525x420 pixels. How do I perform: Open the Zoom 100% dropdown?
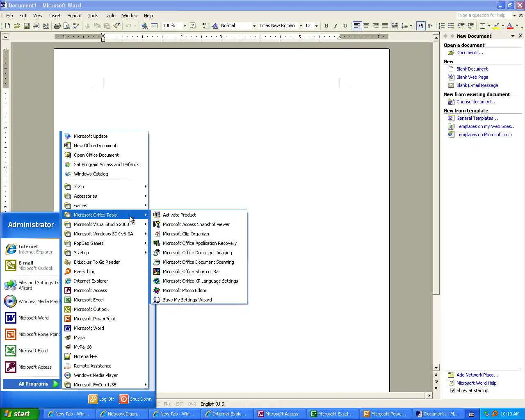[x=185, y=26]
